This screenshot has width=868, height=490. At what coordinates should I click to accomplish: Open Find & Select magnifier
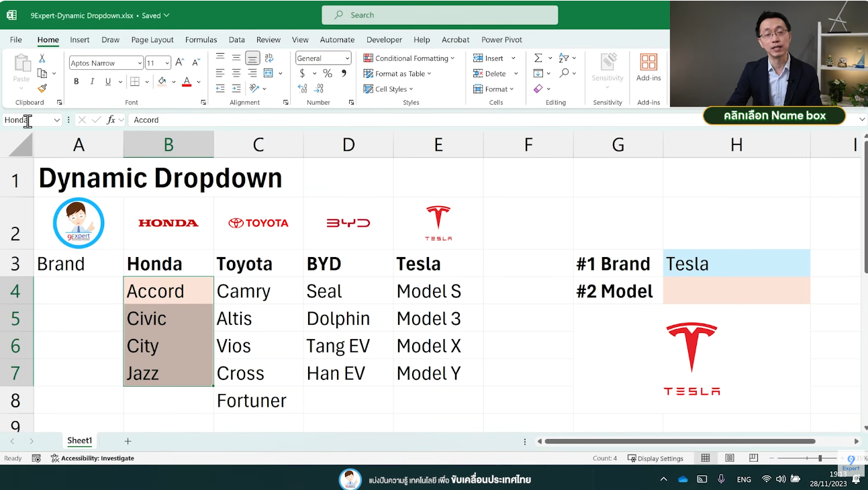click(564, 72)
